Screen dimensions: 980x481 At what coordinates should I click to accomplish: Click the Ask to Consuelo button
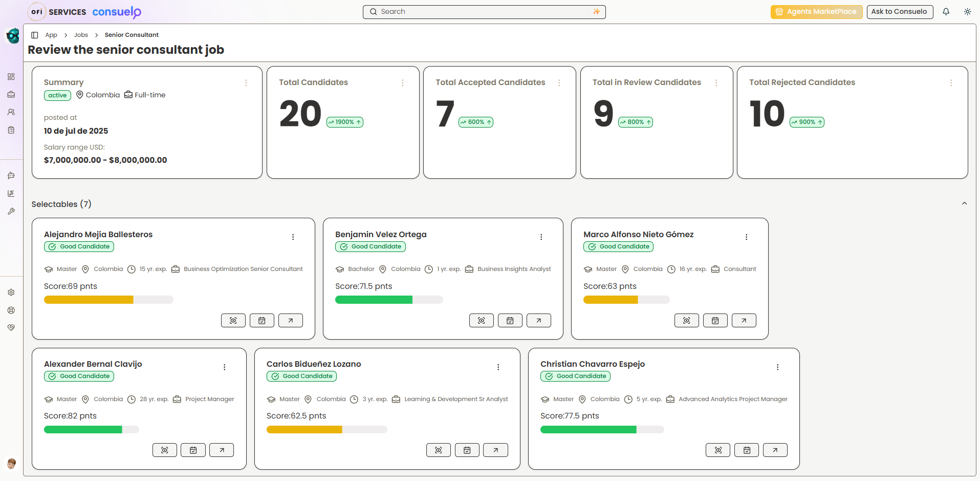(899, 12)
